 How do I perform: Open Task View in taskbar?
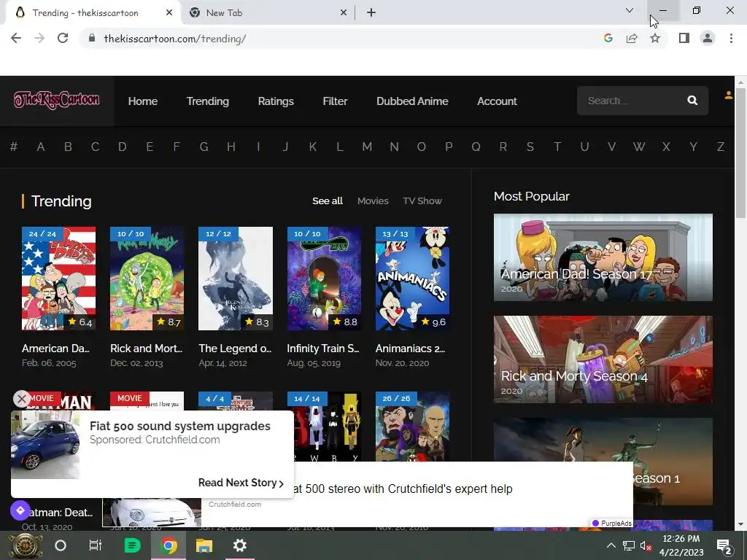click(96, 545)
